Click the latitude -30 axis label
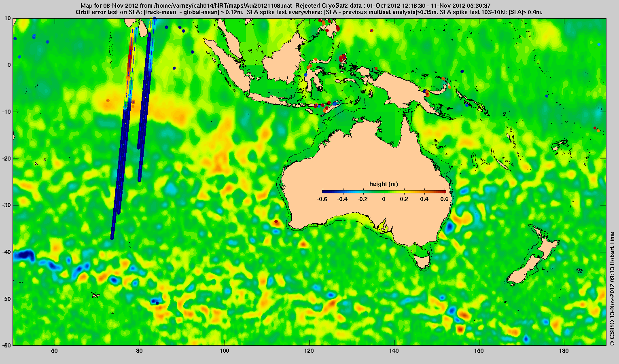 pyautogui.click(x=6, y=205)
